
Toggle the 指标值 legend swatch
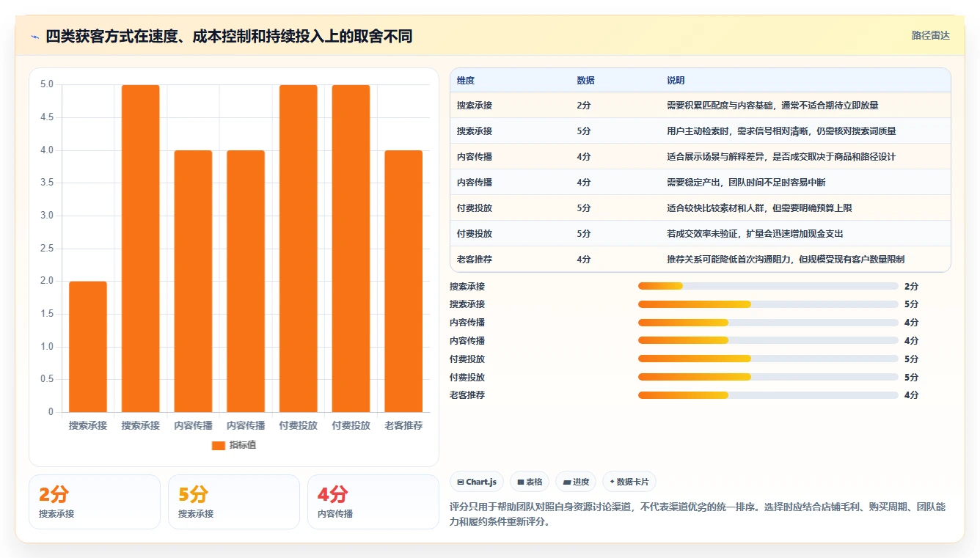coord(218,445)
